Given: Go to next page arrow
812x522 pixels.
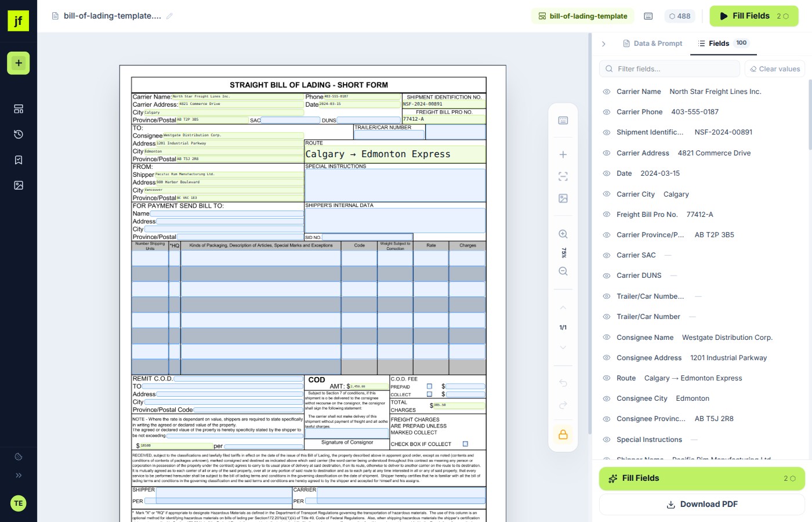Looking at the screenshot, I should pos(563,347).
